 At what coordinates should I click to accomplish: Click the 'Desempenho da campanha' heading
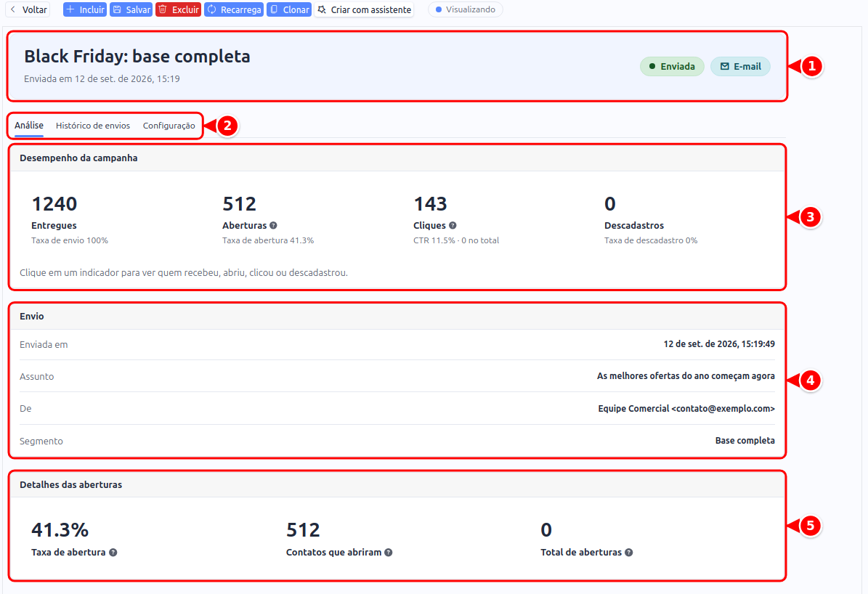tap(78, 158)
